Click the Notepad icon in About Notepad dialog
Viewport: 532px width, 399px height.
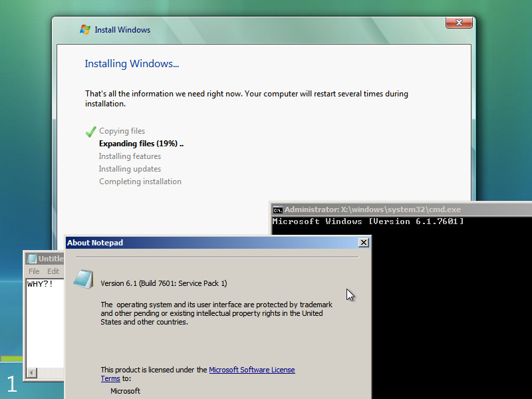(x=84, y=279)
